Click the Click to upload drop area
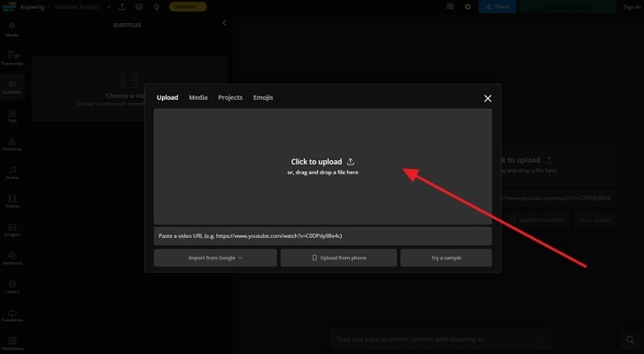 [322, 166]
